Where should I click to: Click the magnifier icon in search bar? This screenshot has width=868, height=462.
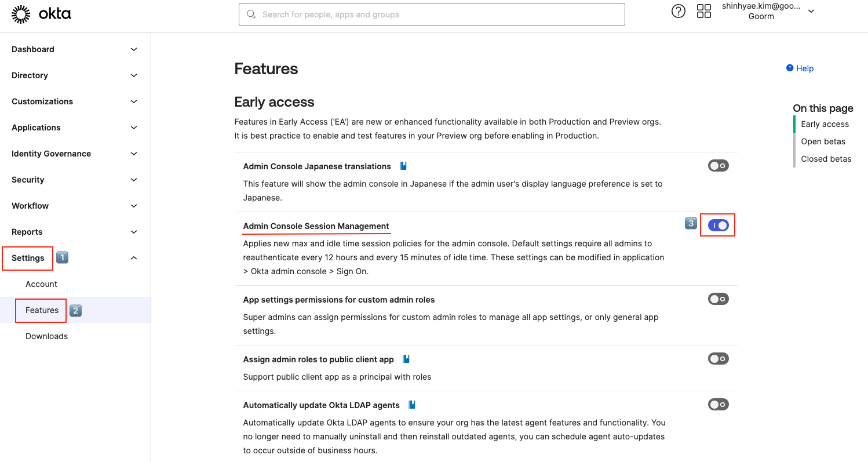pyautogui.click(x=251, y=14)
